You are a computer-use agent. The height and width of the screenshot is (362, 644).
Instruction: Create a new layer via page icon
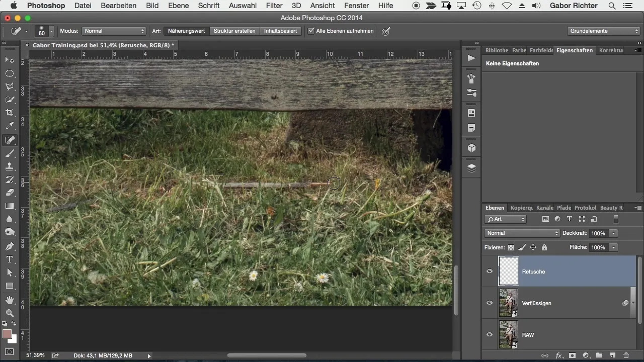pos(613,355)
